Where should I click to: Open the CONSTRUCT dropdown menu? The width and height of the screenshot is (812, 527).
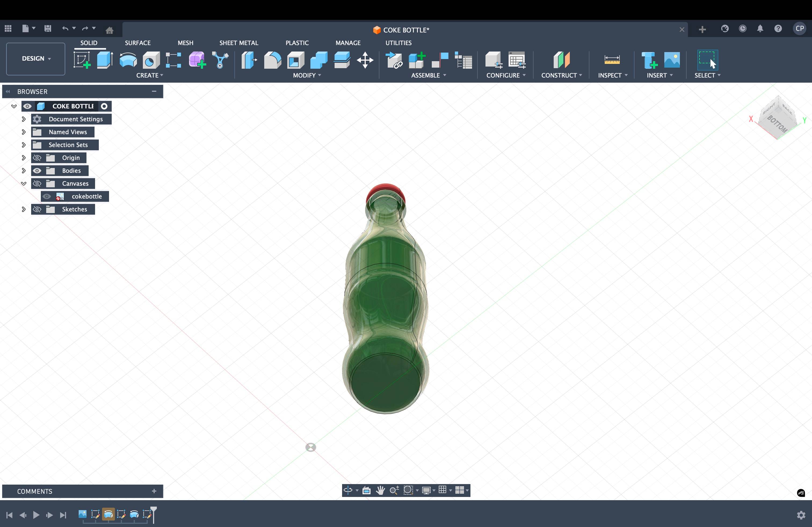(561, 75)
